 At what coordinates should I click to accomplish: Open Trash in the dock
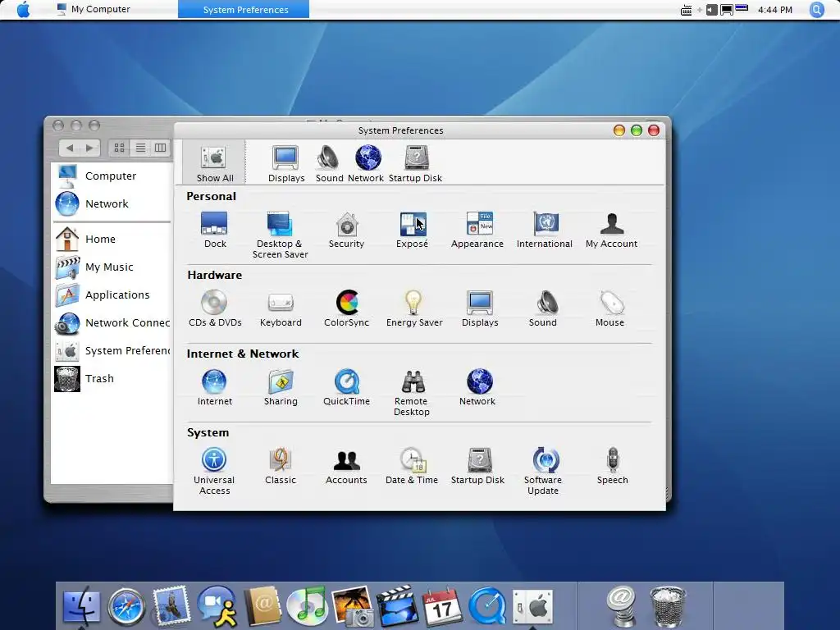pos(668,608)
